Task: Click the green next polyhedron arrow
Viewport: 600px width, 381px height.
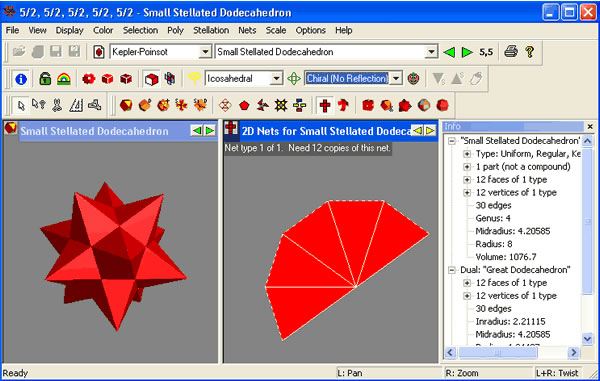Action: [x=467, y=52]
